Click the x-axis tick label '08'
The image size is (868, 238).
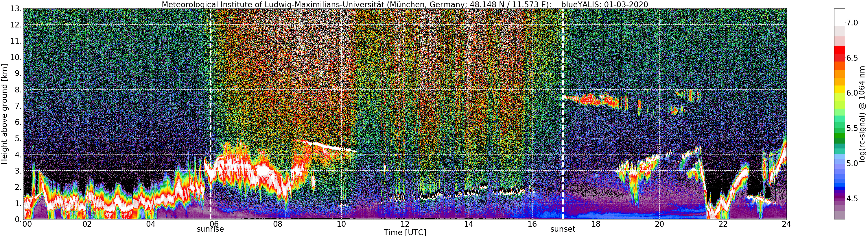278,224
